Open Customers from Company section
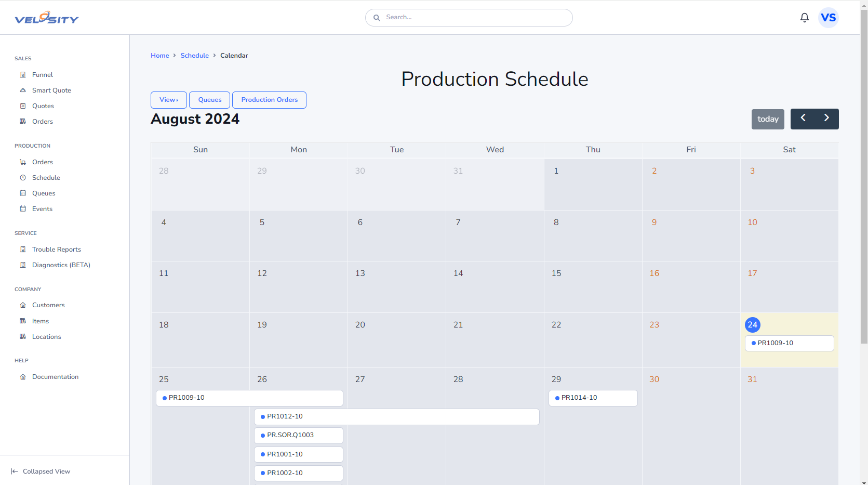Screen dimensions: 868x485 48,305
